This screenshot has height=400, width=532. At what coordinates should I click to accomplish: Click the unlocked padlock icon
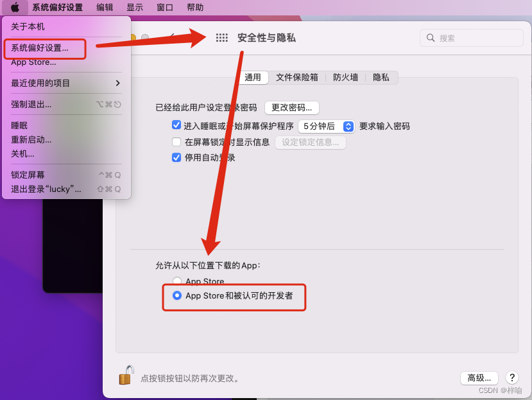(x=126, y=375)
